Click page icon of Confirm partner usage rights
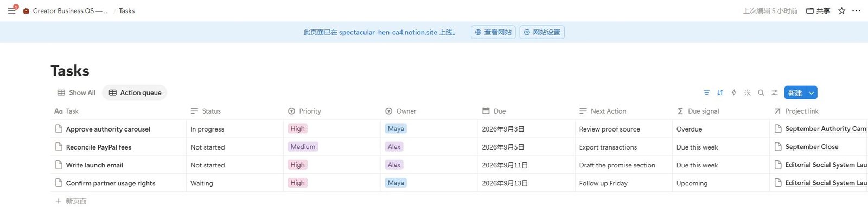 59,183
